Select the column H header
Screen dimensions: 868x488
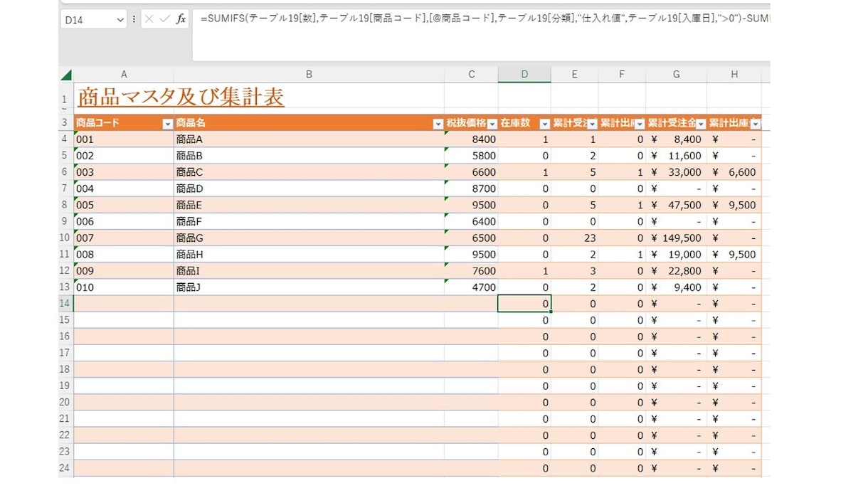click(x=734, y=75)
